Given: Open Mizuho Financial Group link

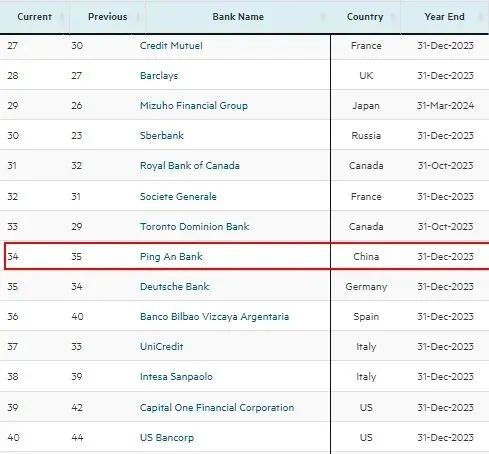Looking at the screenshot, I should (x=194, y=106).
